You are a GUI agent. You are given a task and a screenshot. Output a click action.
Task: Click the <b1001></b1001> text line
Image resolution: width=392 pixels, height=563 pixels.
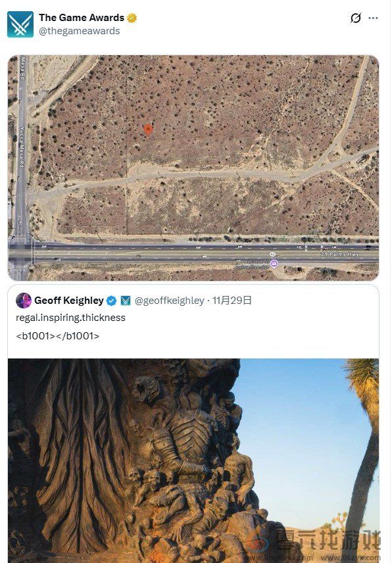[x=57, y=336]
